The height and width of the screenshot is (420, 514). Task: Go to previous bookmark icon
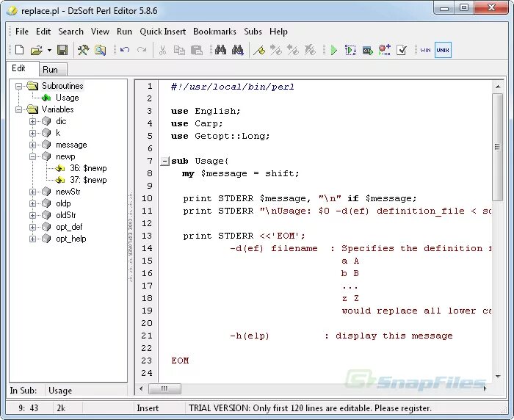point(293,50)
